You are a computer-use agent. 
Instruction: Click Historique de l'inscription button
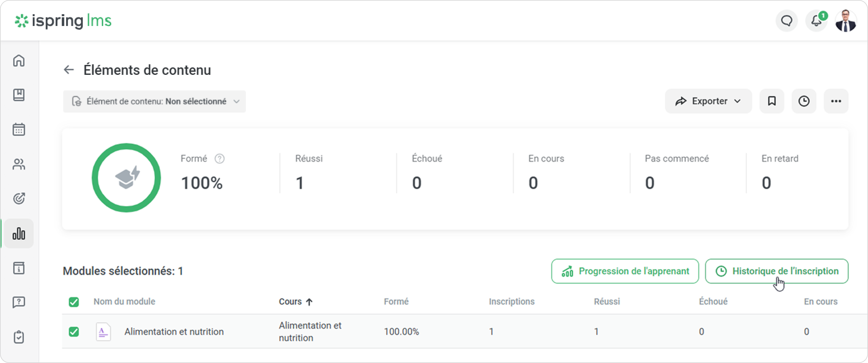pos(777,271)
